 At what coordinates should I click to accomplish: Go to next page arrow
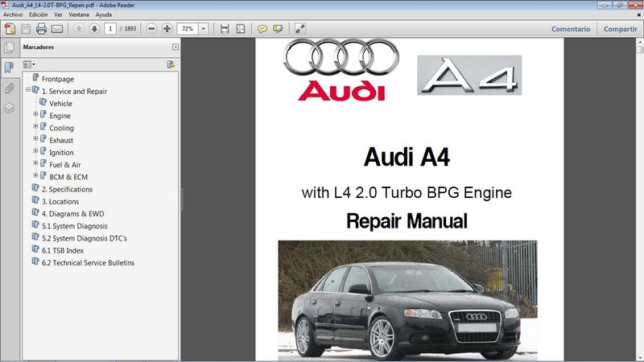pyautogui.click(x=94, y=29)
